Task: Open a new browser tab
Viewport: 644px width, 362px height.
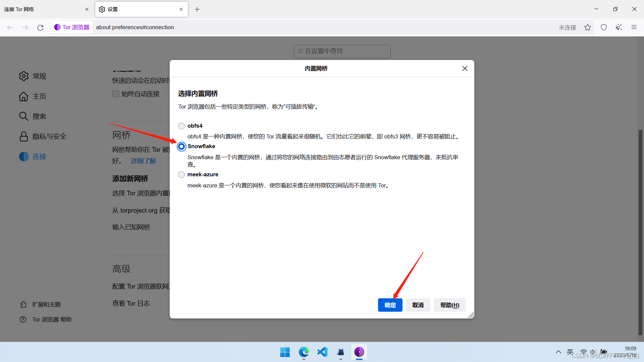Action: [x=197, y=9]
